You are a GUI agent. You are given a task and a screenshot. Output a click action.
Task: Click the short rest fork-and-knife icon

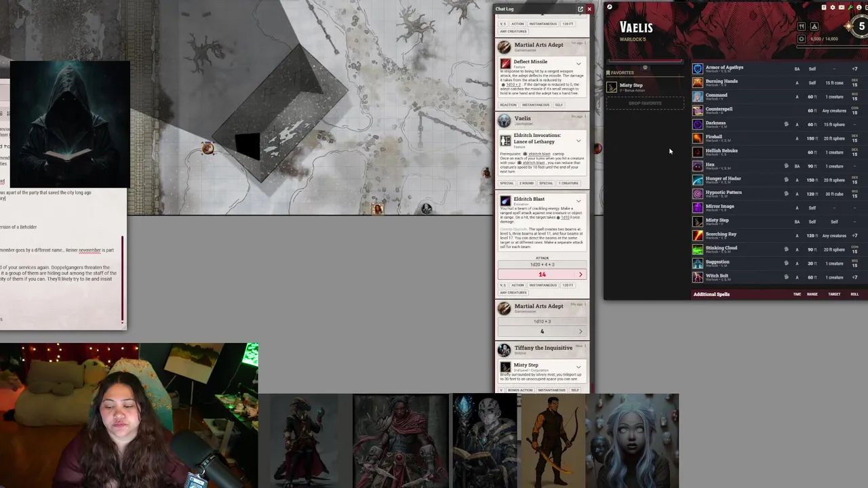click(802, 26)
